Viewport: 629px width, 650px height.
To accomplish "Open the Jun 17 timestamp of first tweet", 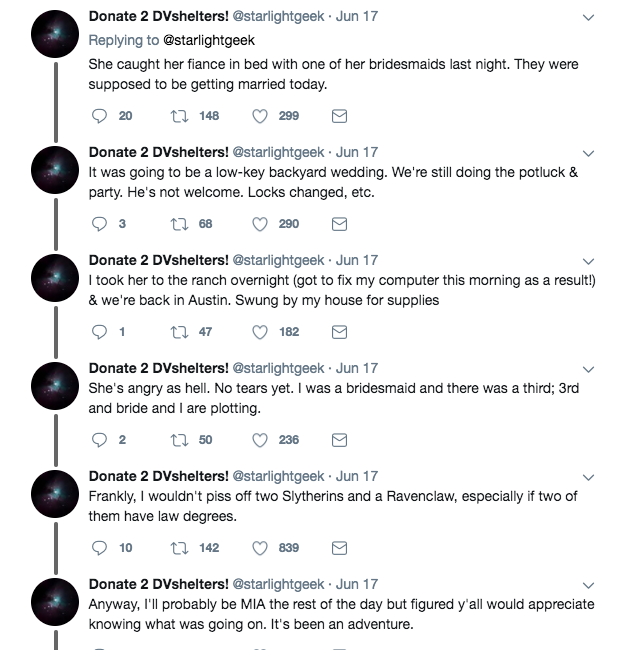I will coord(357,16).
